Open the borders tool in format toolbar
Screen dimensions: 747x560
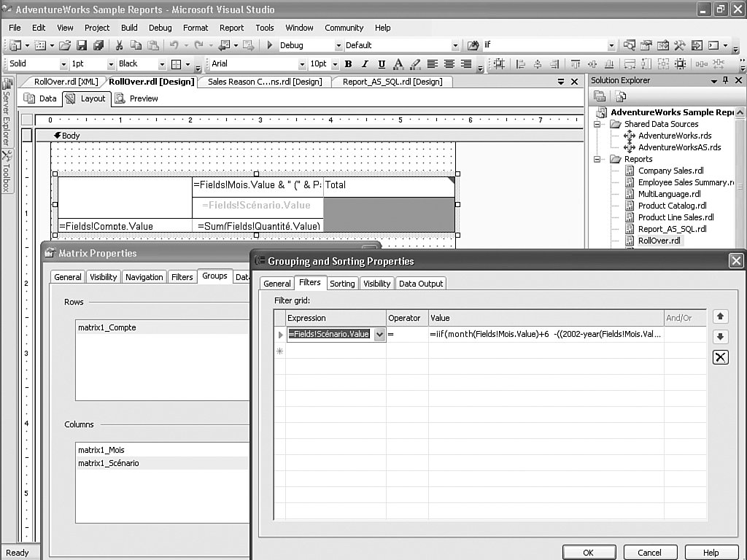(177, 64)
